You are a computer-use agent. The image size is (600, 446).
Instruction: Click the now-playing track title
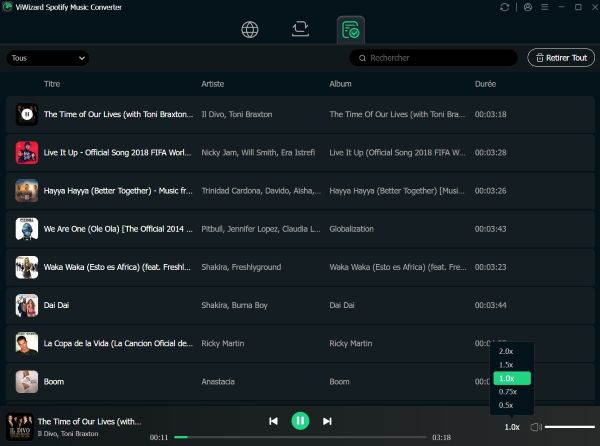pos(90,422)
